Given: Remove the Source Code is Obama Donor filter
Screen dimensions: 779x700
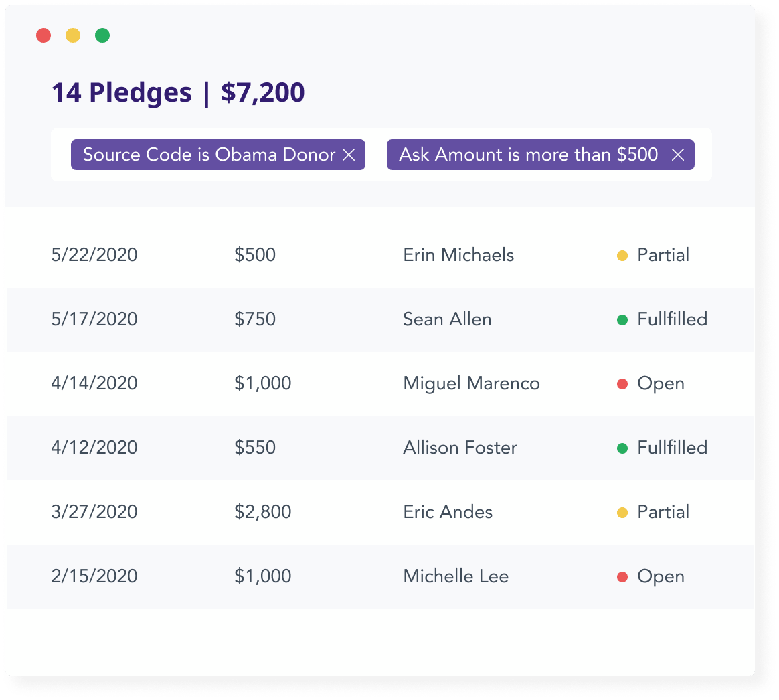Looking at the screenshot, I should click(x=349, y=155).
